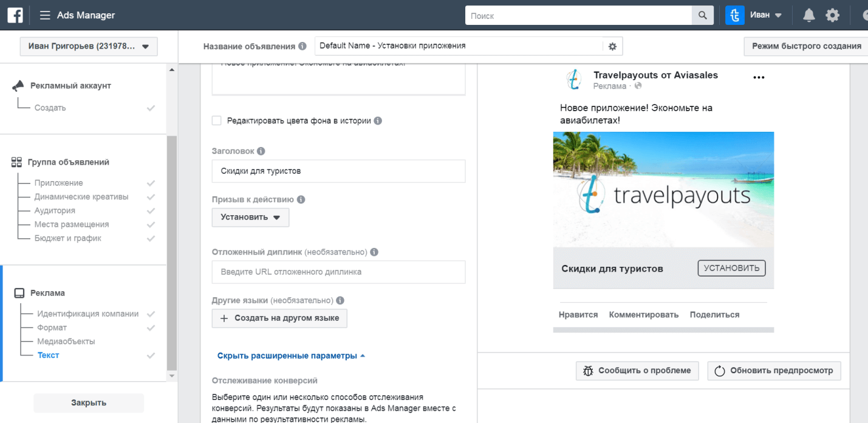
Task: Click Обновить предпросмотр button
Action: pyautogui.click(x=774, y=371)
